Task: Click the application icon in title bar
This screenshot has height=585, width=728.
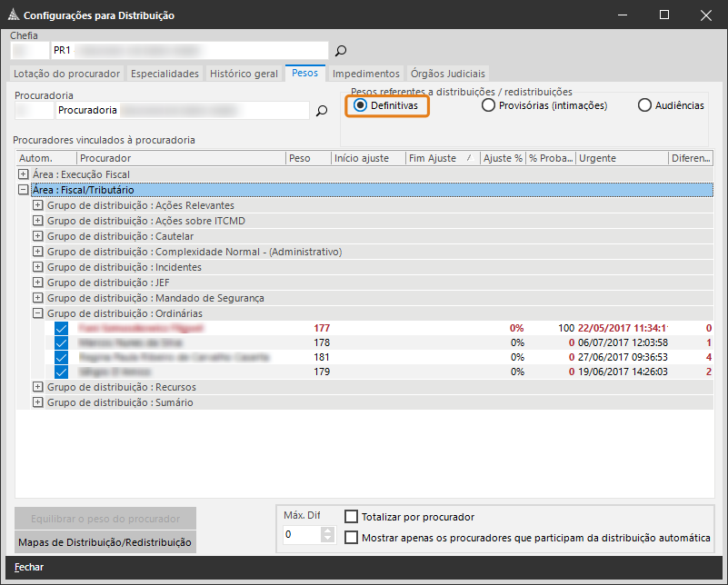Action: [x=11, y=15]
